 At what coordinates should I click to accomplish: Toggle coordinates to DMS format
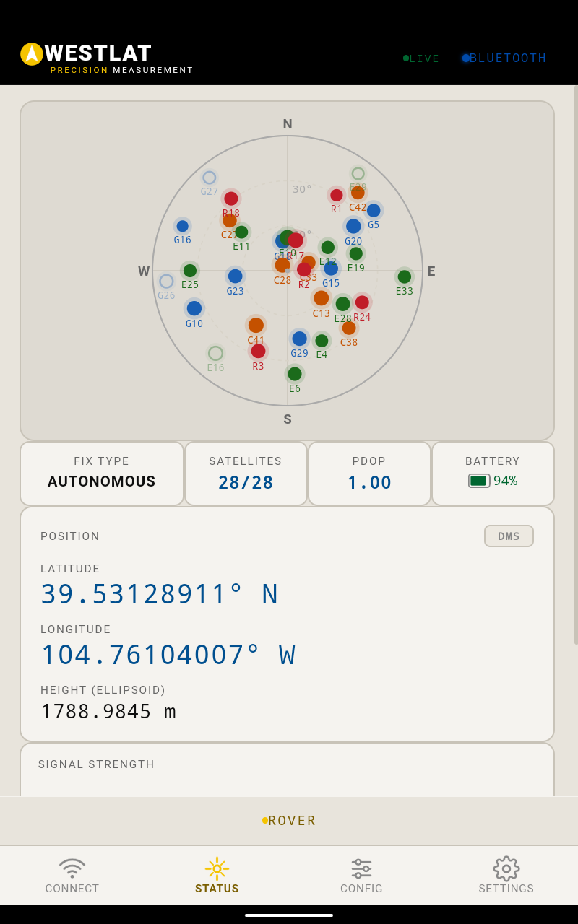[x=509, y=536]
